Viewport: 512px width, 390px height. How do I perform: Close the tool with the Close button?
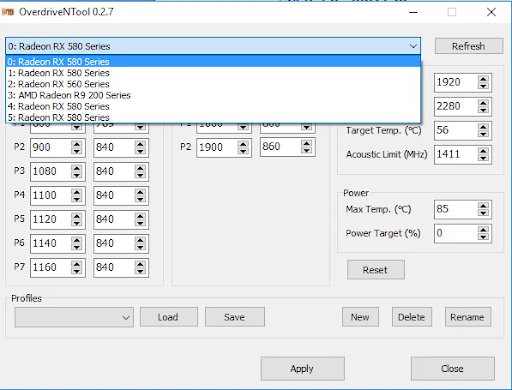coord(452,369)
